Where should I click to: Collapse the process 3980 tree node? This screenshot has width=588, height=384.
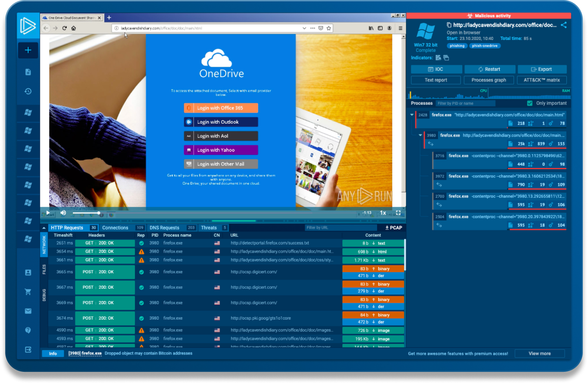(x=420, y=135)
